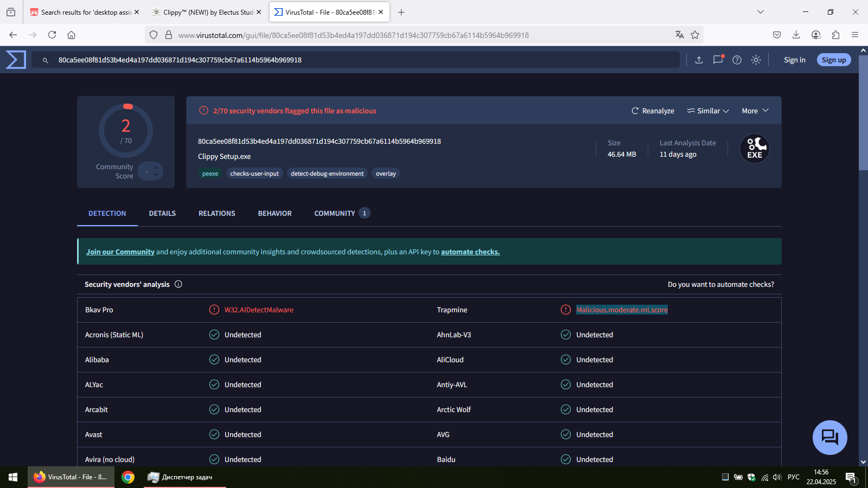This screenshot has width=868, height=488.
Task: Open the extensions puzzle icon
Action: pyautogui.click(x=835, y=35)
